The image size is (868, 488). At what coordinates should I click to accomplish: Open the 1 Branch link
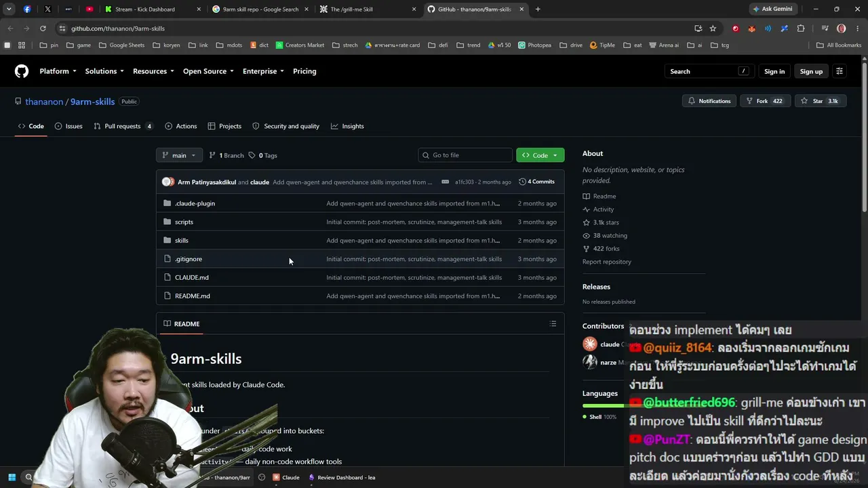226,155
